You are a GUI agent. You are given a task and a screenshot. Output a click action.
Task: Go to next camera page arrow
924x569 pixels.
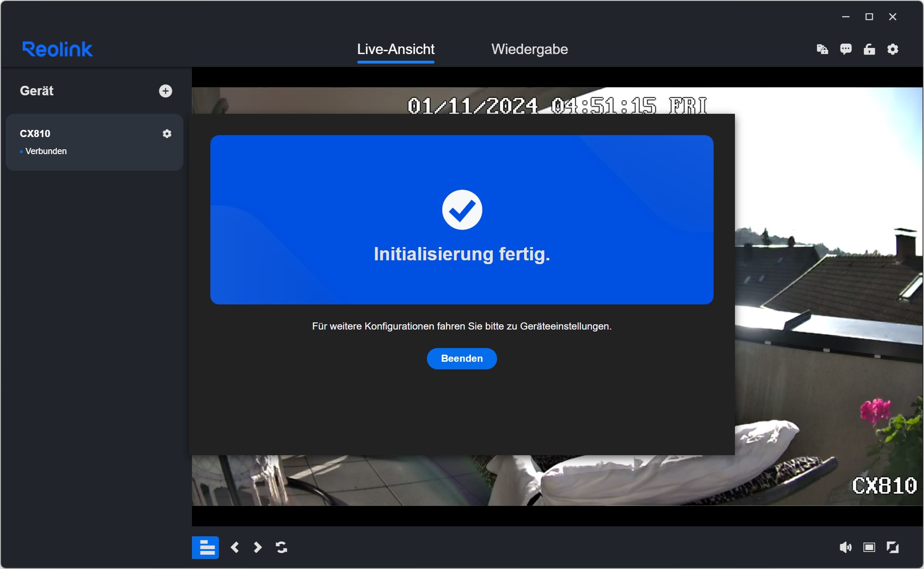click(258, 548)
